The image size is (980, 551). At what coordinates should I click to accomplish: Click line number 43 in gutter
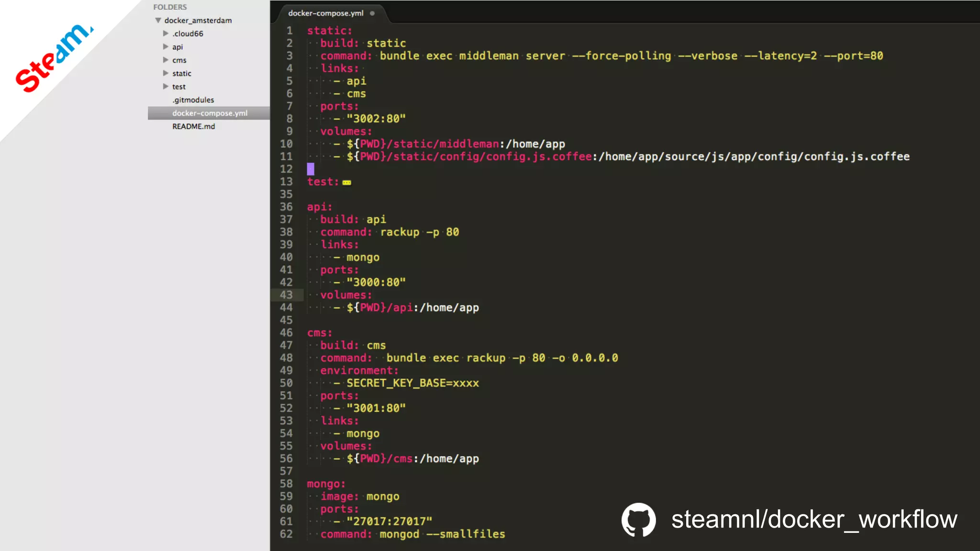(286, 295)
